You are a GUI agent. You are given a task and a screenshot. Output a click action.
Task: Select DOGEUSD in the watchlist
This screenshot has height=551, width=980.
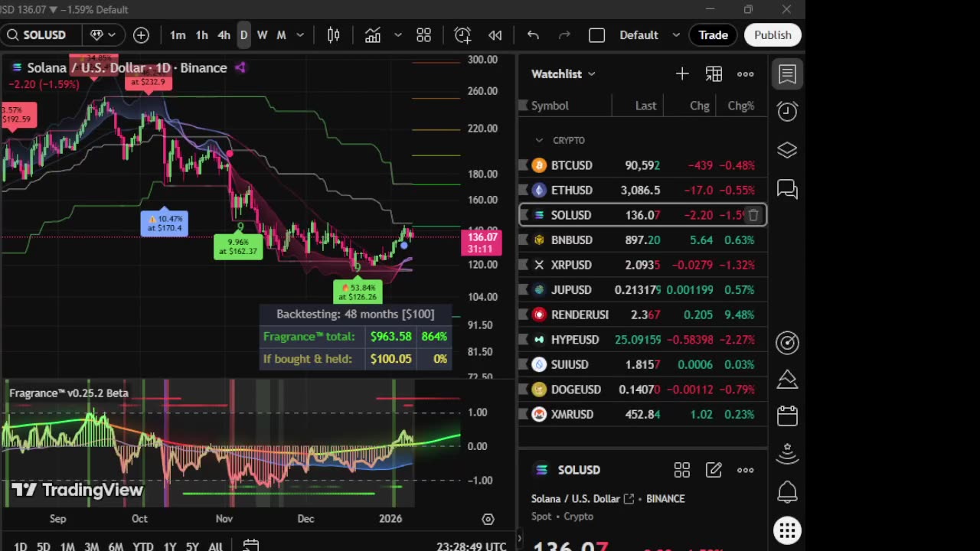(643, 390)
